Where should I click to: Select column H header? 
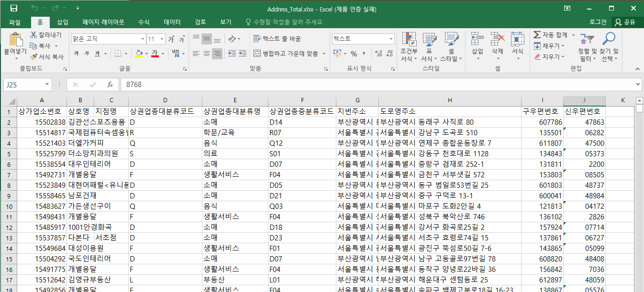(x=450, y=100)
